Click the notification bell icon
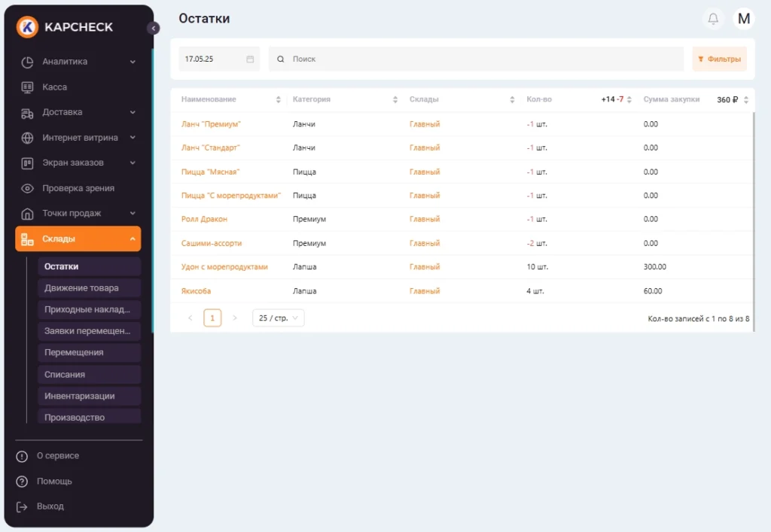The width and height of the screenshot is (771, 532). 713,19
